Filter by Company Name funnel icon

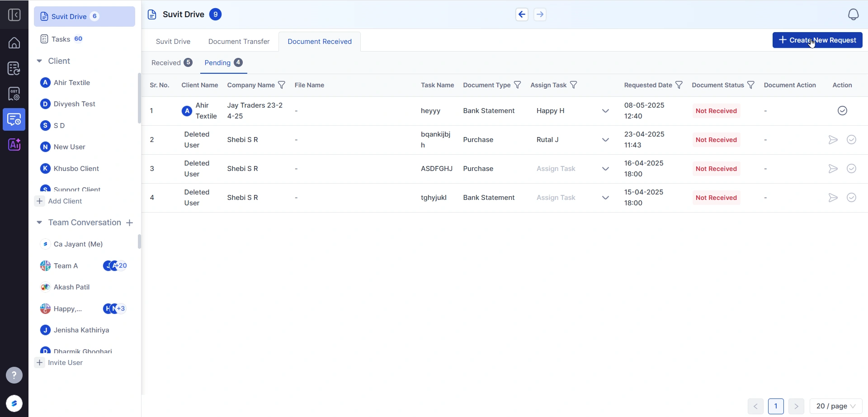(x=282, y=85)
